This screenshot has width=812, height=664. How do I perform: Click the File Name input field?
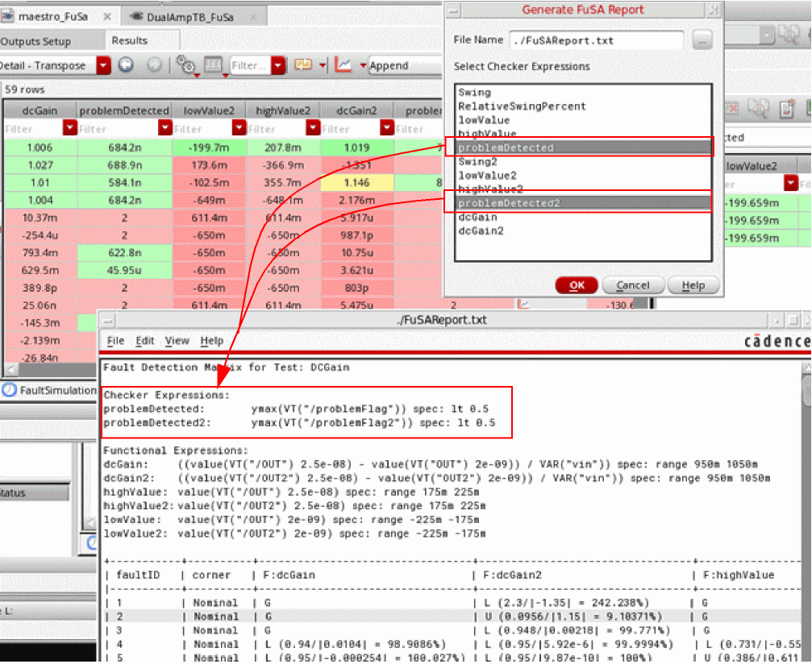click(597, 39)
